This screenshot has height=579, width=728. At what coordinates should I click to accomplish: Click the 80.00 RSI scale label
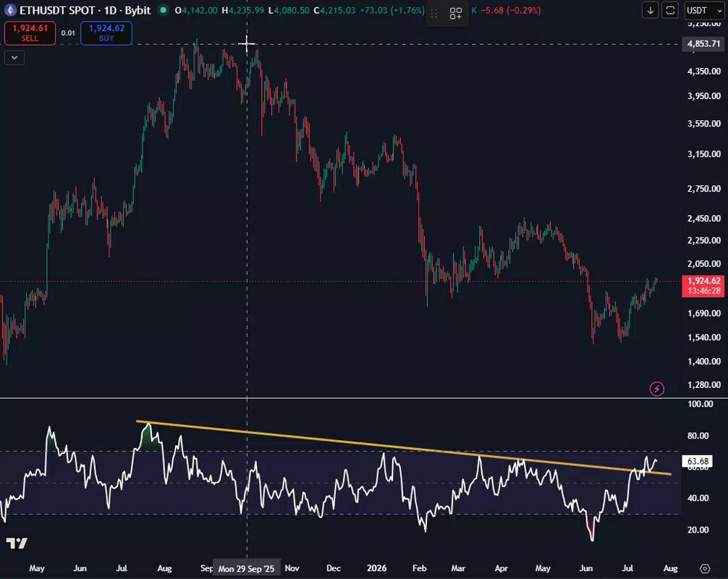point(698,436)
